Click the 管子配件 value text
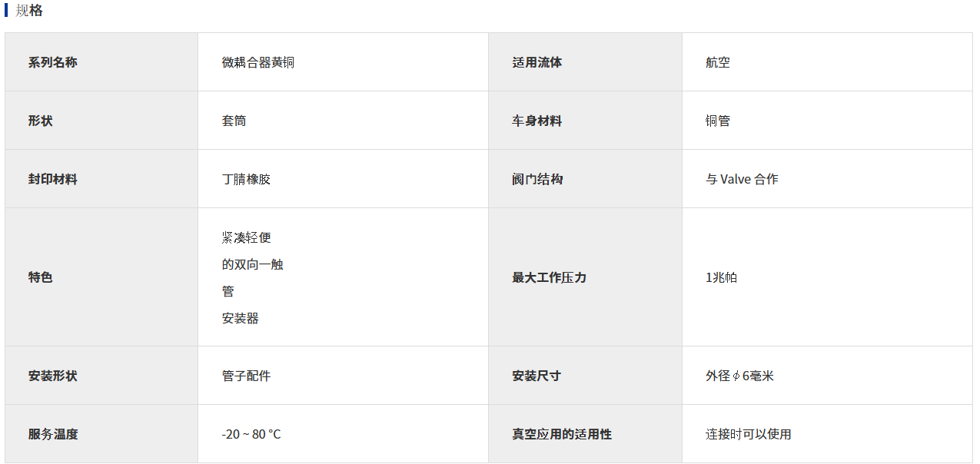 246,376
